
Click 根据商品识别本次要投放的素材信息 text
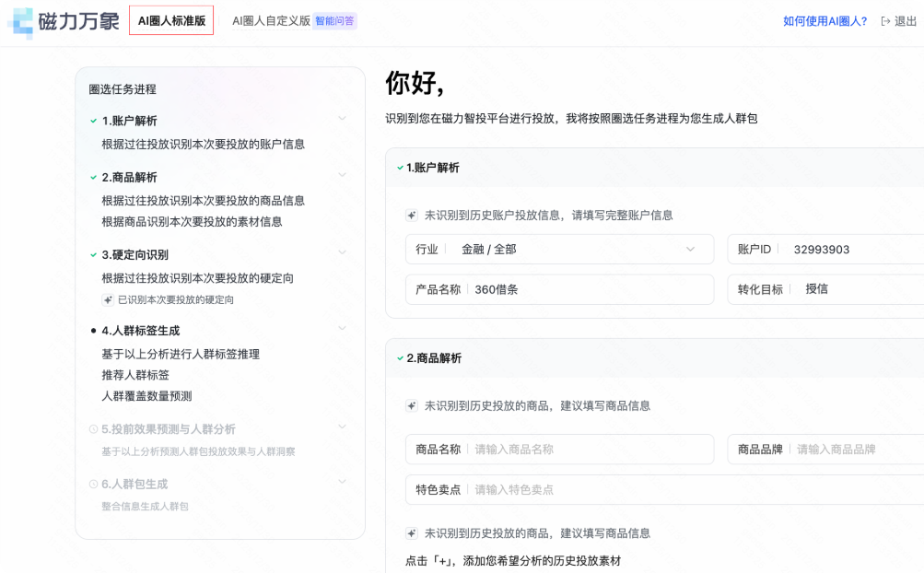(193, 222)
